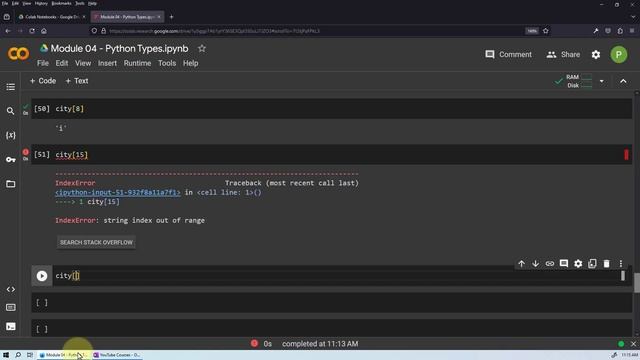Move cell up with arrow icon
Image resolution: width=640 pixels, height=360 pixels.
521,264
